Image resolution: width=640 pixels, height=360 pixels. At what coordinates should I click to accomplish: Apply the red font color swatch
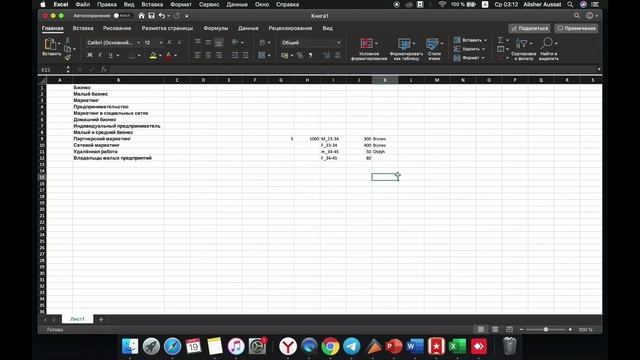tap(169, 56)
